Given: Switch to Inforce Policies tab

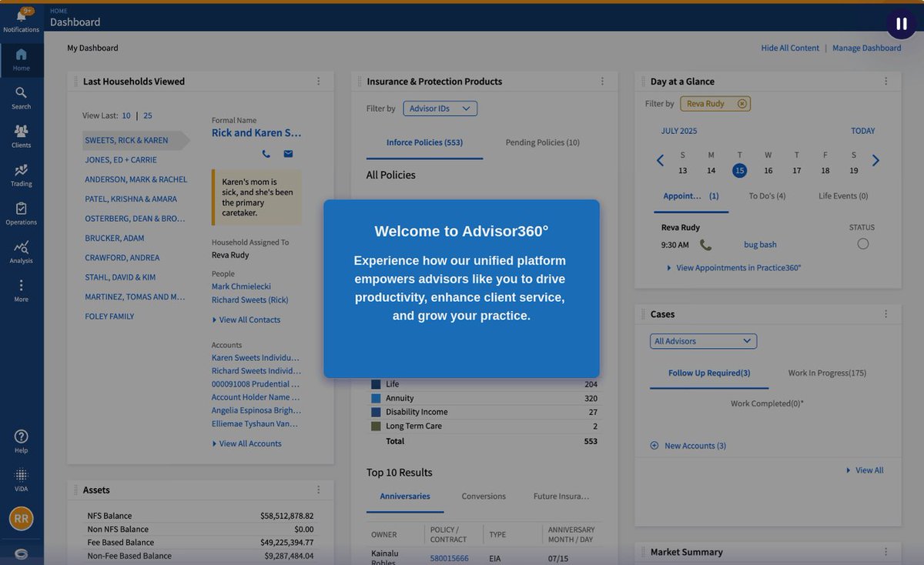Looking at the screenshot, I should (x=424, y=142).
